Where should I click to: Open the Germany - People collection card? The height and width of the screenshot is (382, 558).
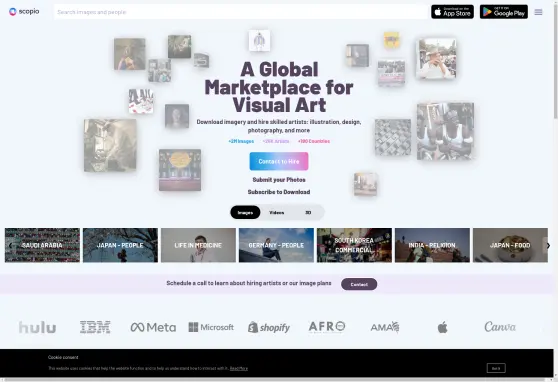click(x=277, y=245)
